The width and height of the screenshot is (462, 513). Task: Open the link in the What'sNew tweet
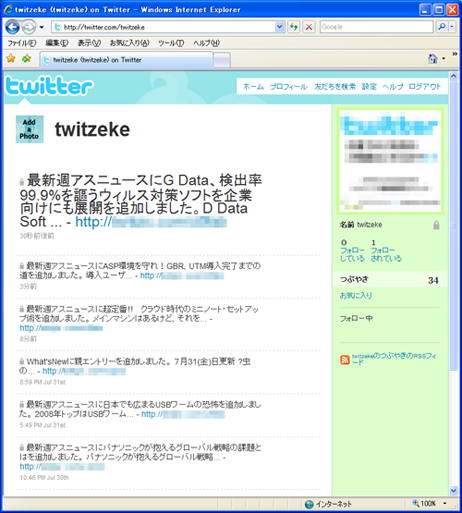click(84, 371)
